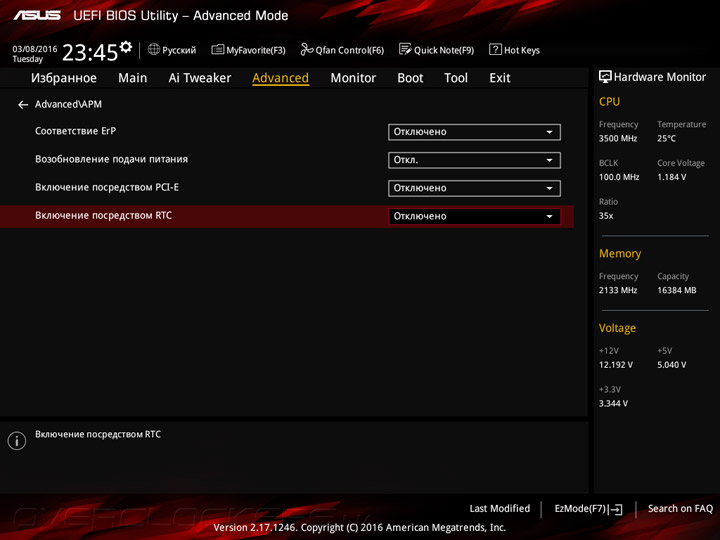Select the highlighted Включение посредством RTC row label
720x540 pixels.
pos(103,215)
